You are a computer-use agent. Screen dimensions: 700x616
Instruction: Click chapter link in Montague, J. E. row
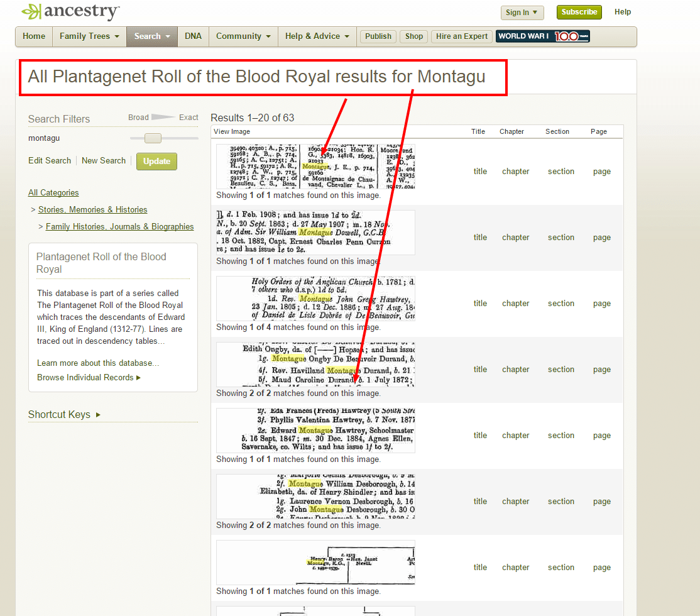pos(516,172)
